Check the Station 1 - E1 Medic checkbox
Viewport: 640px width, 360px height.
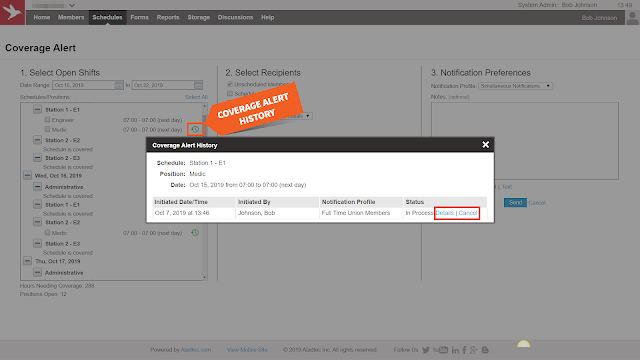pyautogui.click(x=47, y=129)
